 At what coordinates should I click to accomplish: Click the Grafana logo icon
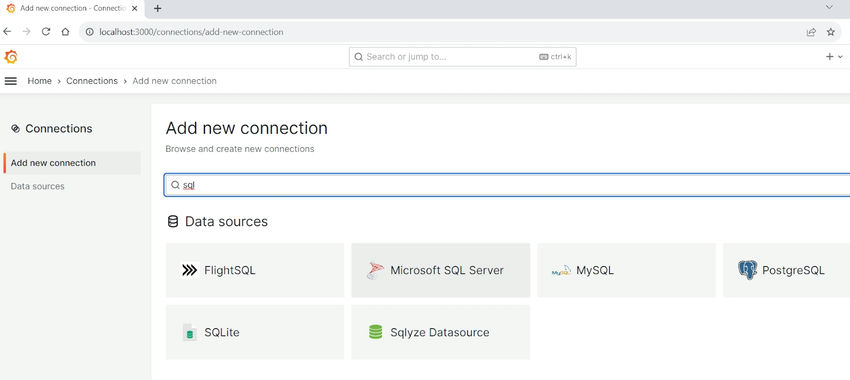(11, 56)
